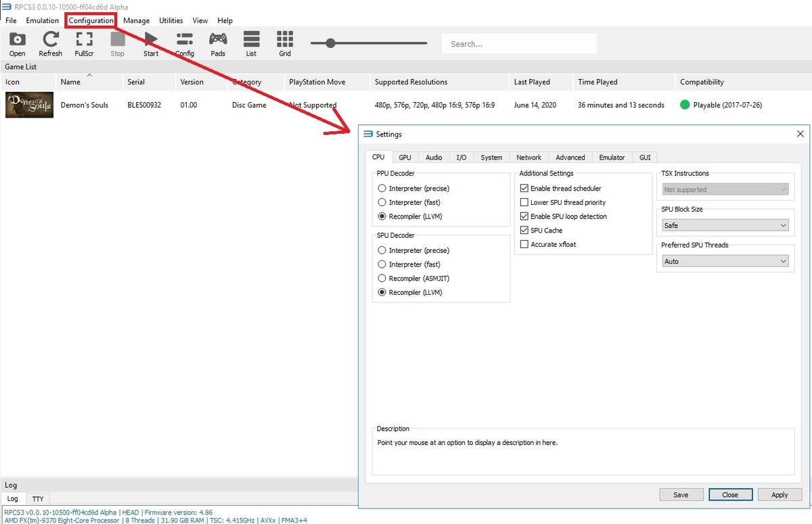The width and height of the screenshot is (812, 524).
Task: Open the Preferred SPU Threads dropdown
Action: [x=725, y=261]
